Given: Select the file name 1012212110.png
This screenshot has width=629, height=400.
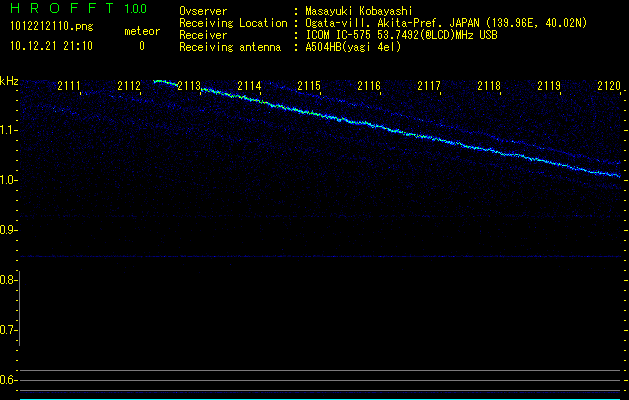Looking at the screenshot, I should click(52, 27).
